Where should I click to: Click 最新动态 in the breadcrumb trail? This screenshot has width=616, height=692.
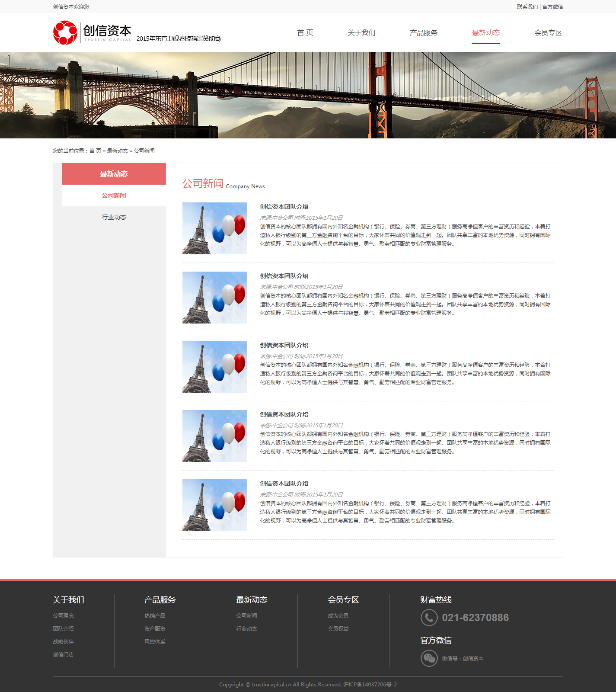click(x=117, y=151)
